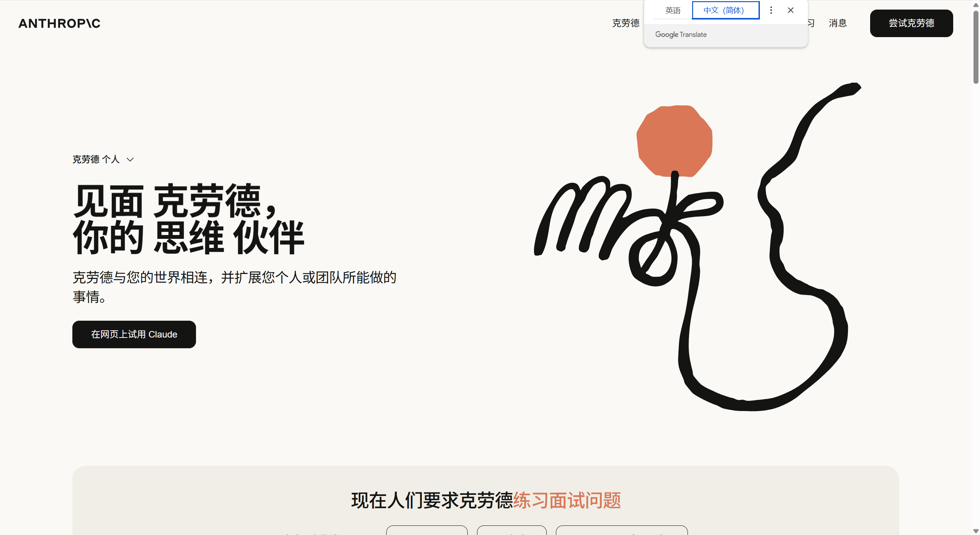Click the Anthropic logo
Viewport: 980px width, 535px height.
[x=59, y=23]
